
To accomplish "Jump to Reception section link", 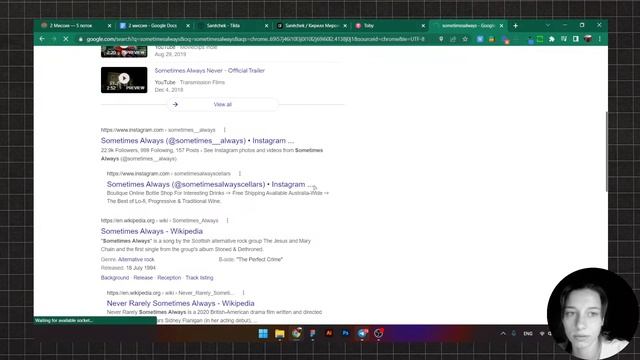I will pyautogui.click(x=169, y=278).
